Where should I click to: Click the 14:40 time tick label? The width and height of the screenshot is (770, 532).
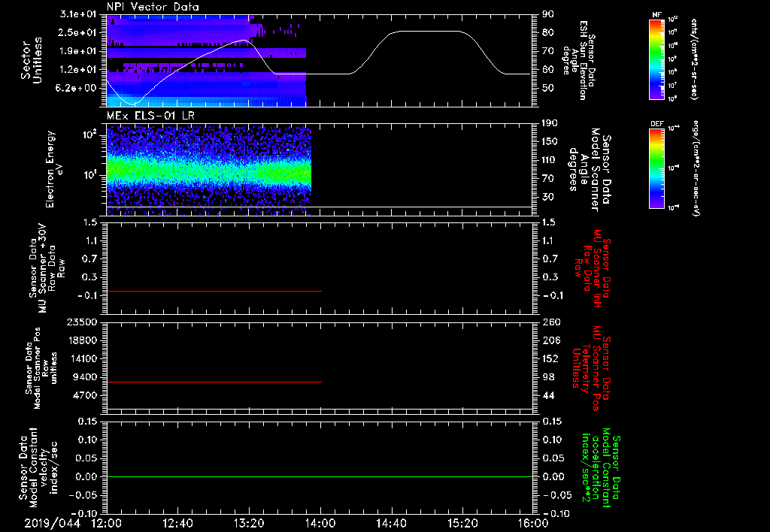click(x=391, y=523)
